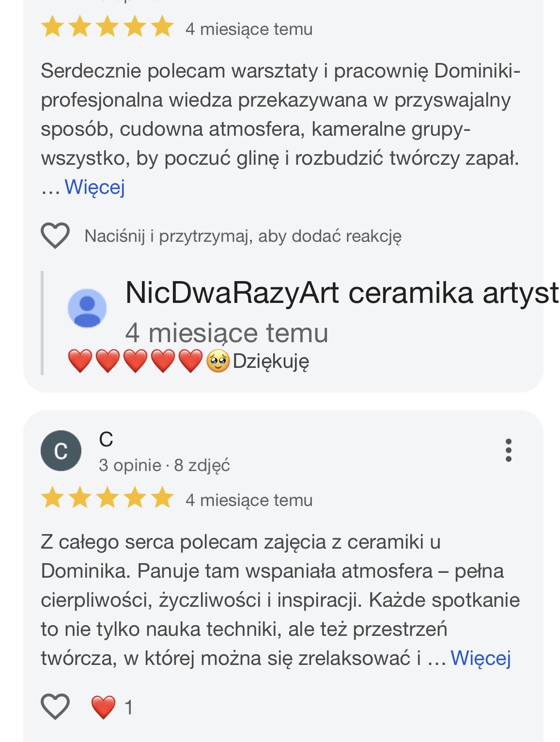The height and width of the screenshot is (742, 560).
Task: Tap the "Dziękuję" owner reply text
Action: [271, 362]
